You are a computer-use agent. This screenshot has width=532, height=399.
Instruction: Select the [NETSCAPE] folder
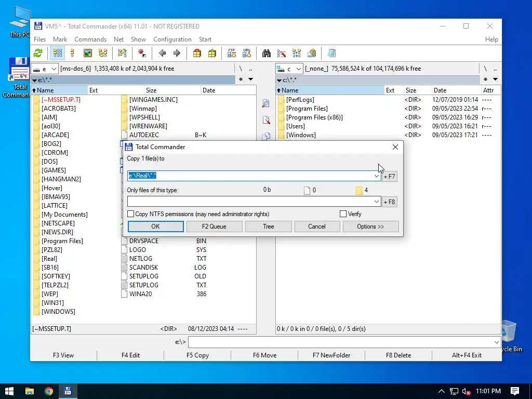point(58,223)
